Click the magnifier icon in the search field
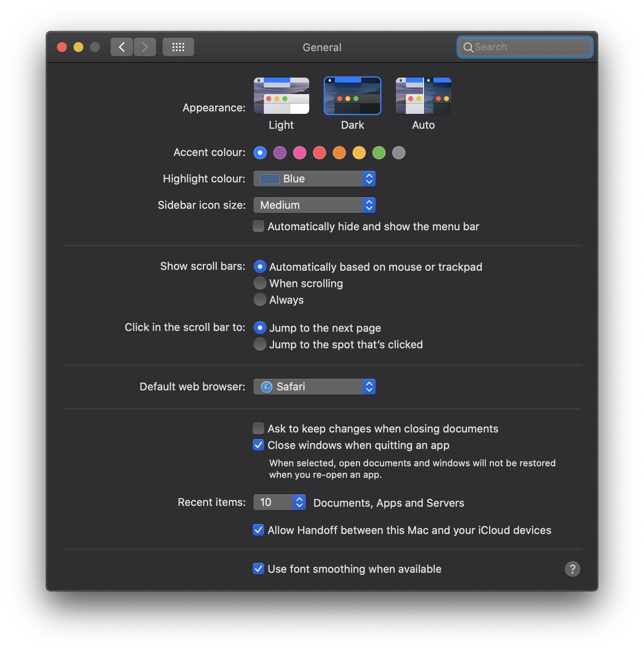This screenshot has height=652, width=644. pos(468,47)
